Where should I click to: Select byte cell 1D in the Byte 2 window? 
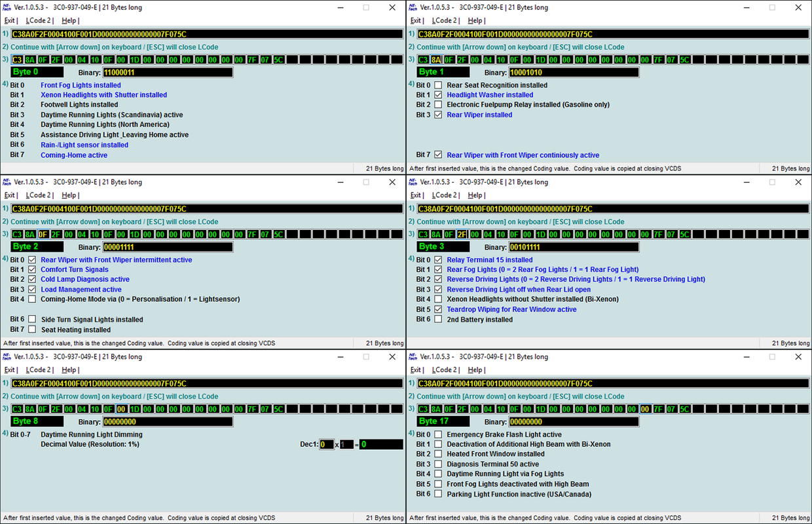coord(135,234)
